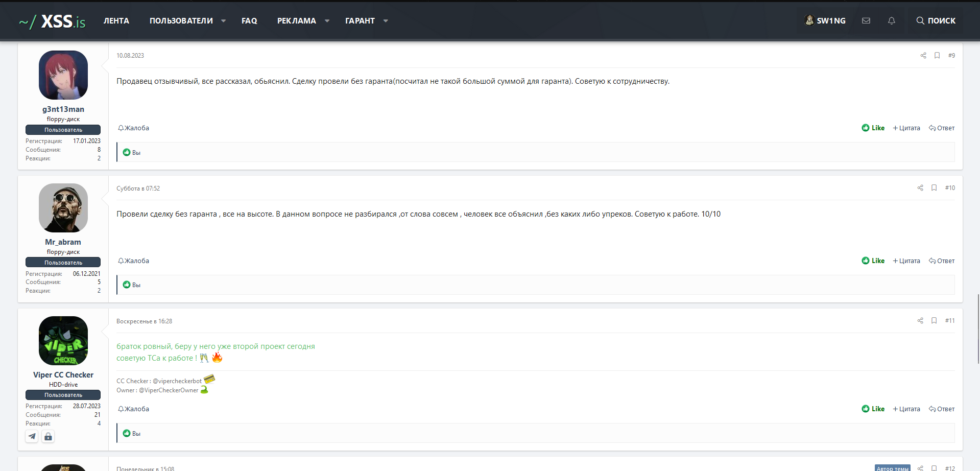This screenshot has width=980, height=471.
Task: Share post #11 via share icon
Action: coord(920,321)
